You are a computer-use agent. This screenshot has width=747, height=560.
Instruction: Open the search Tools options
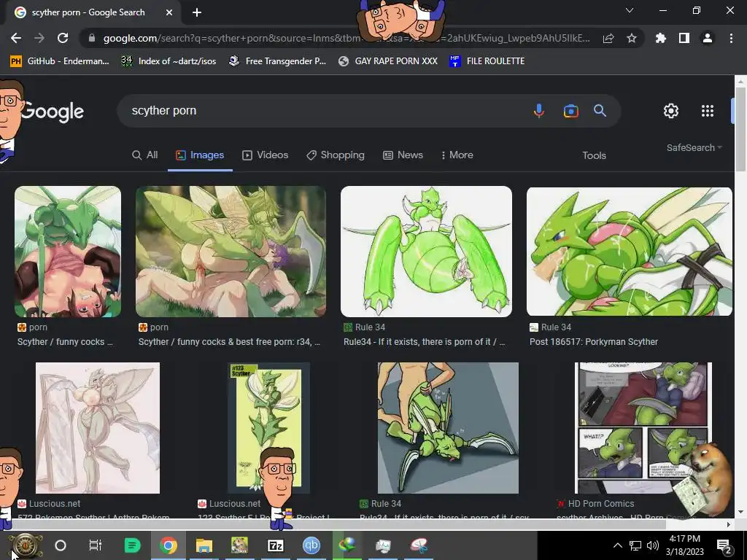tap(594, 156)
